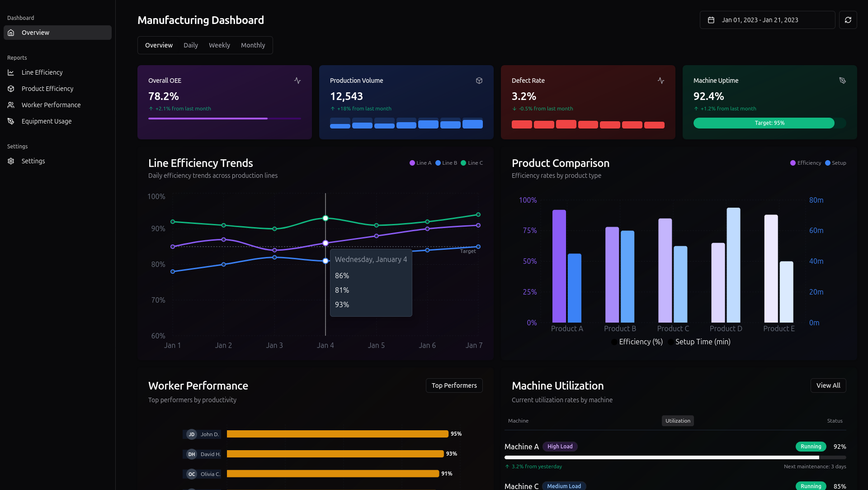Screen dimensions: 868x490
Task: Open Line Efficiency report icon
Action: (x=11, y=72)
